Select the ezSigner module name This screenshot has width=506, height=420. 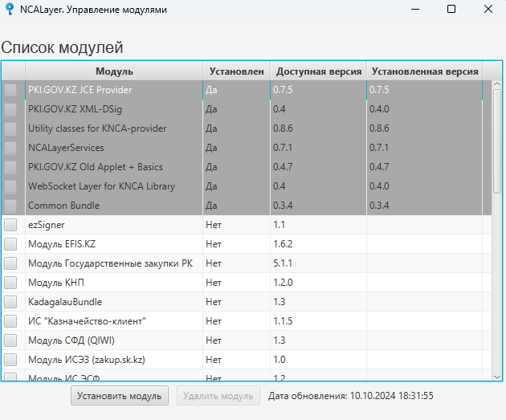(x=46, y=225)
